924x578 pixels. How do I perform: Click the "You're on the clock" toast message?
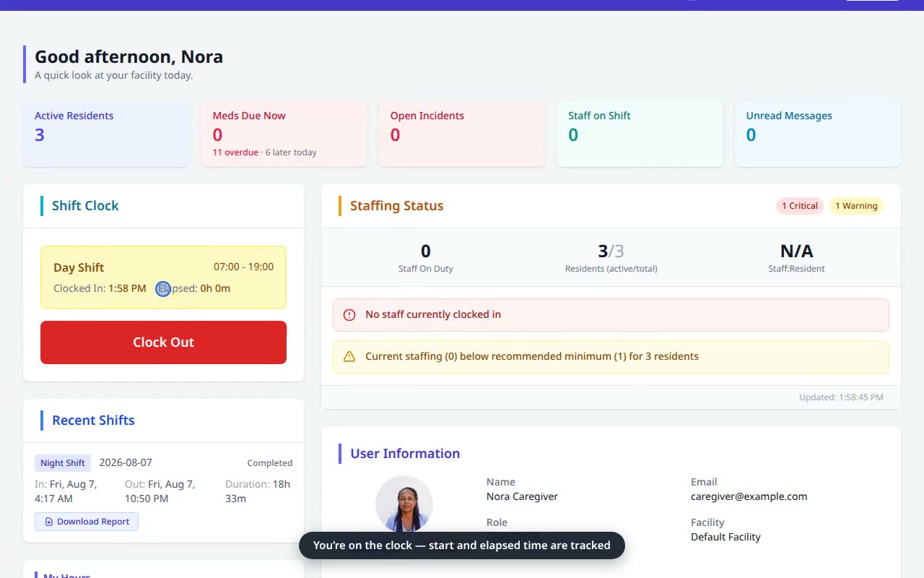point(462,545)
